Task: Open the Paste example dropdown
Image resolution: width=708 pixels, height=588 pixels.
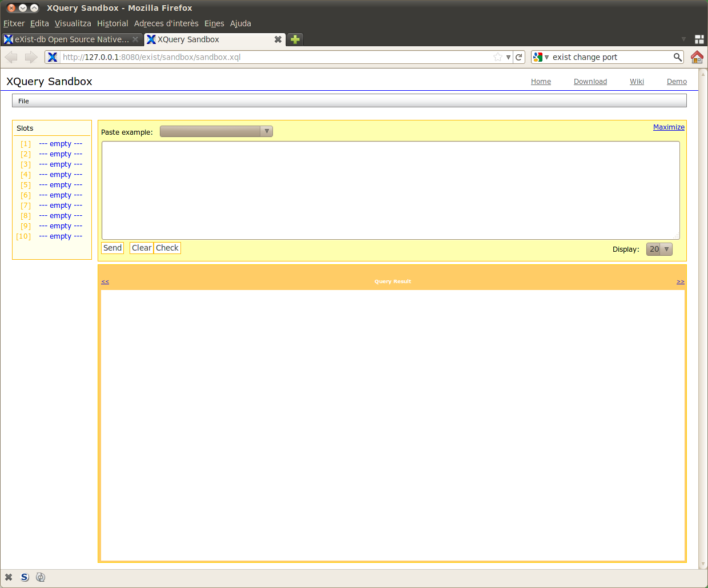Action: pos(216,132)
